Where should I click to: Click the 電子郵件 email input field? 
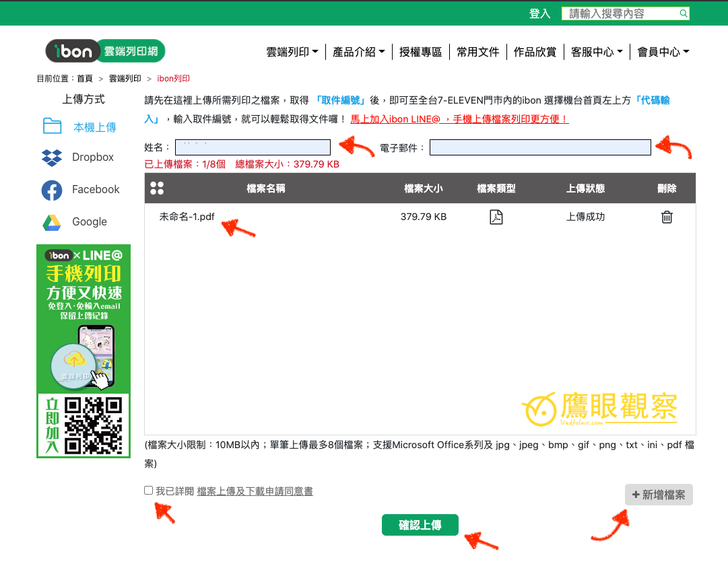pyautogui.click(x=540, y=147)
